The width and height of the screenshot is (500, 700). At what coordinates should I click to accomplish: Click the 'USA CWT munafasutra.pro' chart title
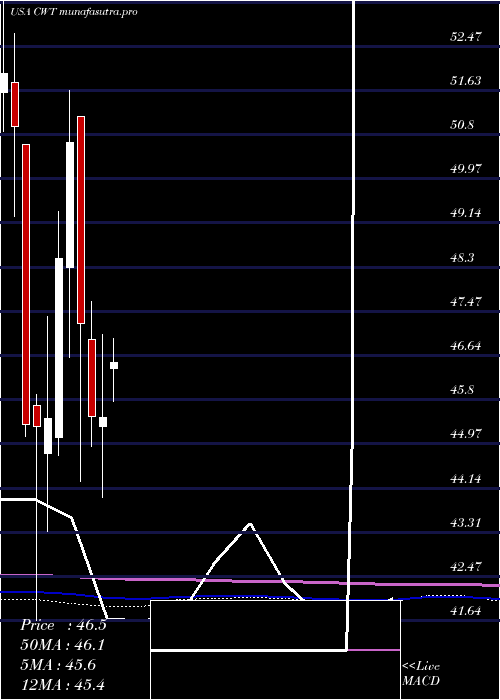click(74, 12)
